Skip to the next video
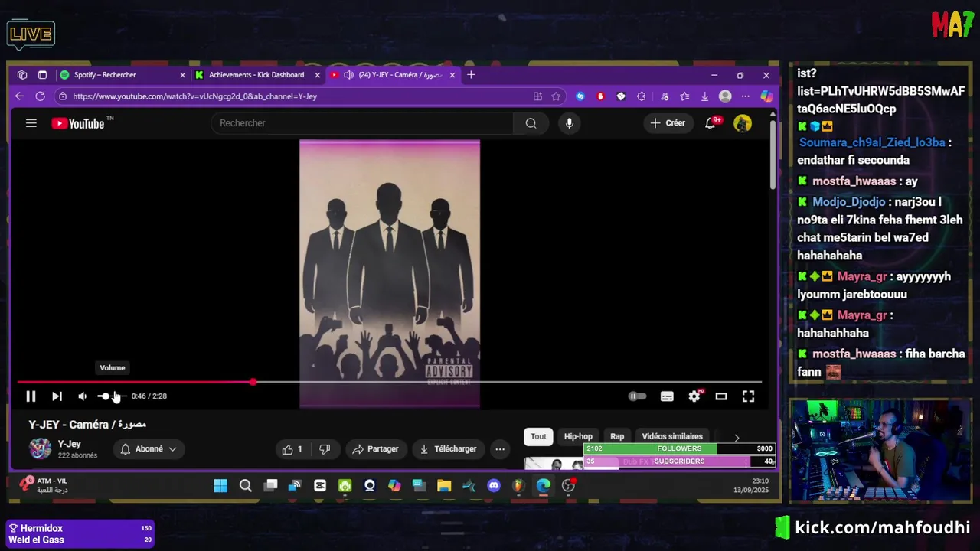980x551 pixels. point(57,396)
